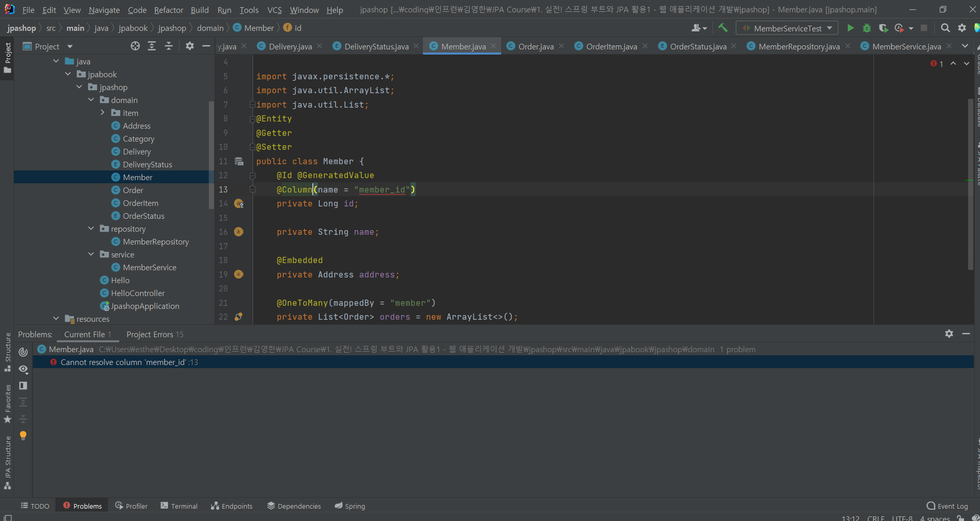
Task: Close the OrderItem.java editor tab
Action: click(x=645, y=46)
